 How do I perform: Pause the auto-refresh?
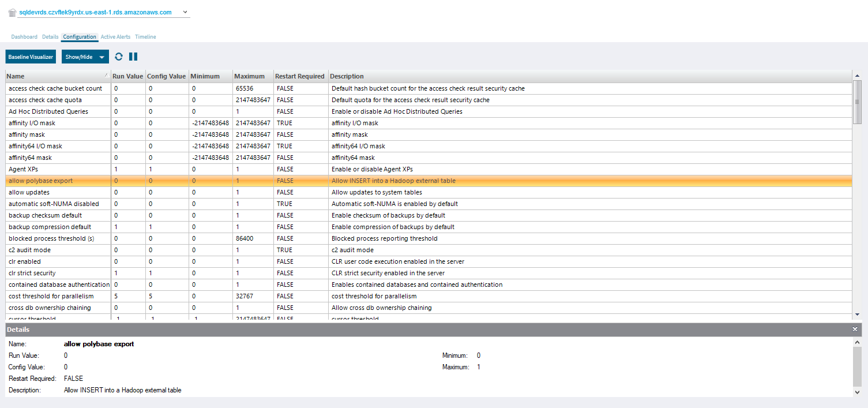(x=133, y=57)
